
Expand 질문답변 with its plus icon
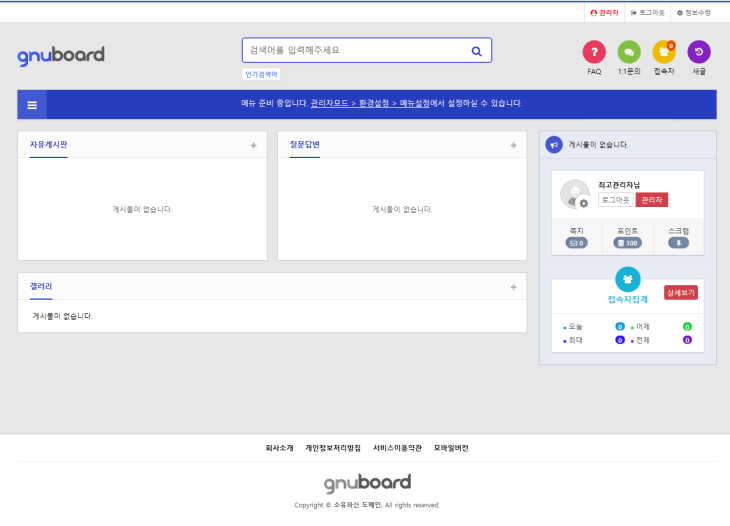point(514,145)
